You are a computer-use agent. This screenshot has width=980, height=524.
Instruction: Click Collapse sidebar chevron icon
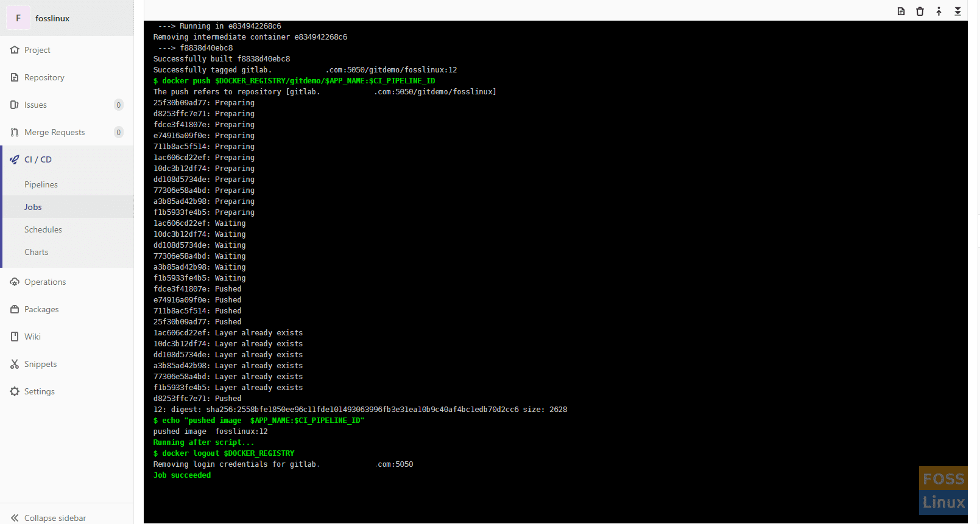(15, 518)
